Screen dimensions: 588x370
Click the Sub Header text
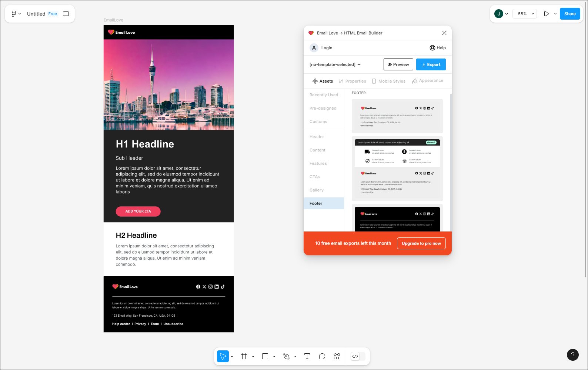[129, 158]
